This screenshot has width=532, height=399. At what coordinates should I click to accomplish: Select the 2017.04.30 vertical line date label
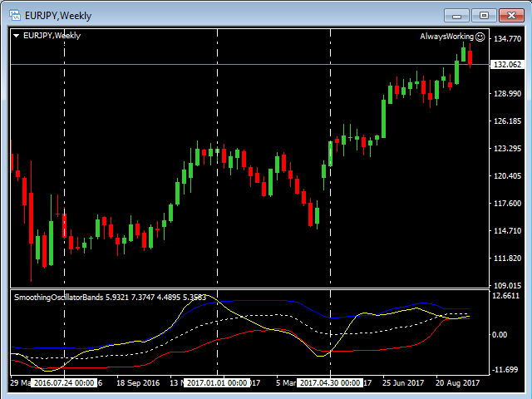(330, 383)
